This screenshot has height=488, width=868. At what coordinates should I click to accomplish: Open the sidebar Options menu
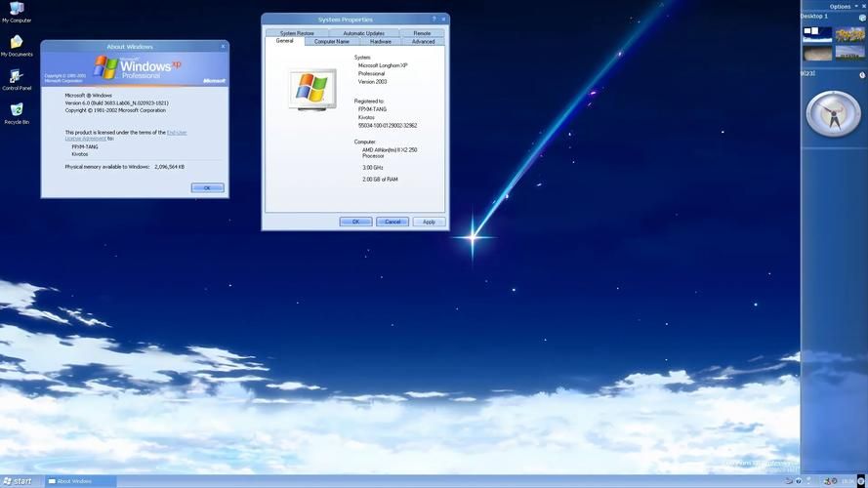[840, 6]
